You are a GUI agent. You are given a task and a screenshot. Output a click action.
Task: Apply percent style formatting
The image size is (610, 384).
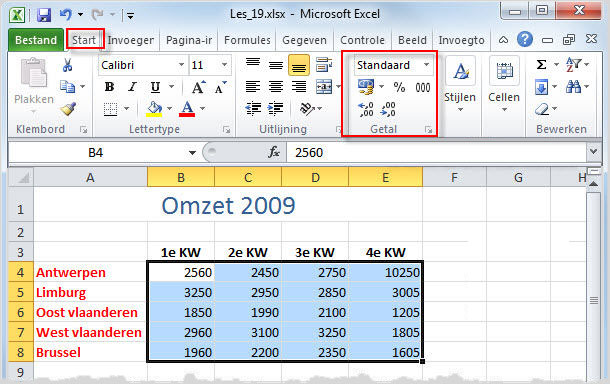click(x=400, y=87)
